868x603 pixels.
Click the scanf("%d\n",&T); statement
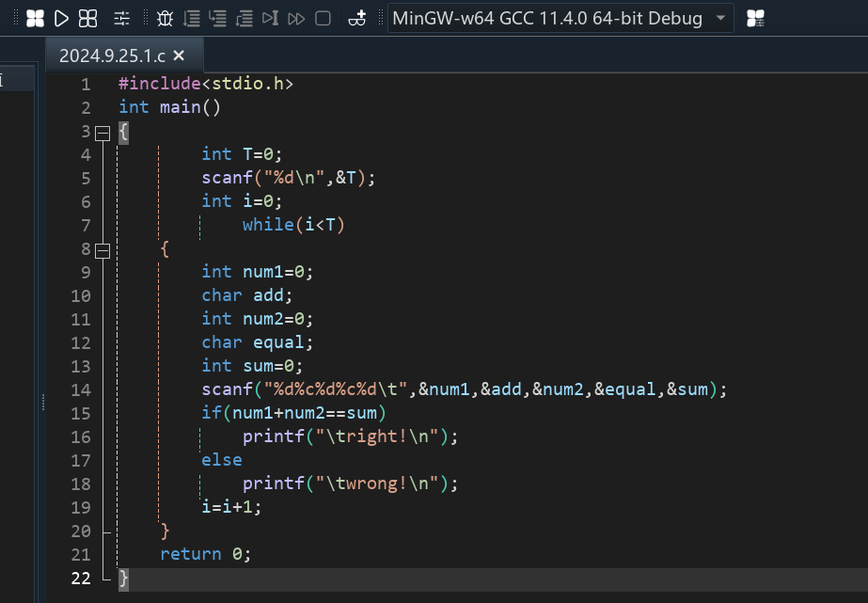point(289,178)
